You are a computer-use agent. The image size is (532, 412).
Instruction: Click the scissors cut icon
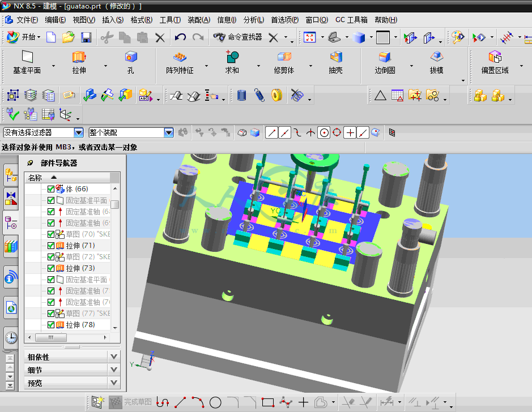pos(107,37)
